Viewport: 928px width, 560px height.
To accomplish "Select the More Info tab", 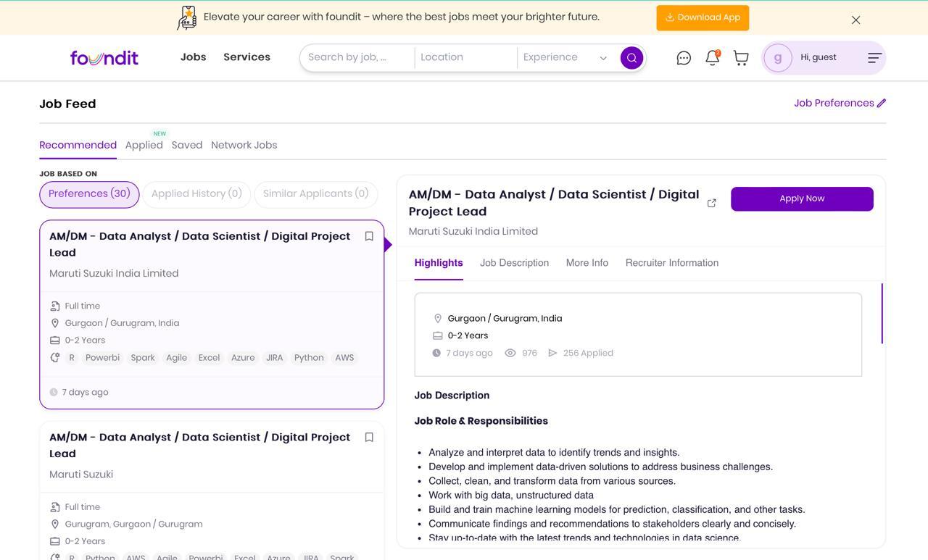I will (587, 263).
